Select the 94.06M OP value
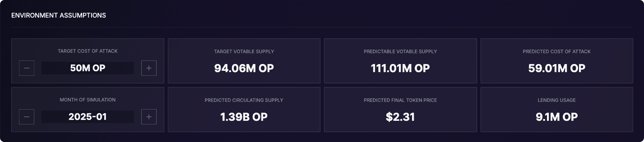 pyautogui.click(x=244, y=68)
